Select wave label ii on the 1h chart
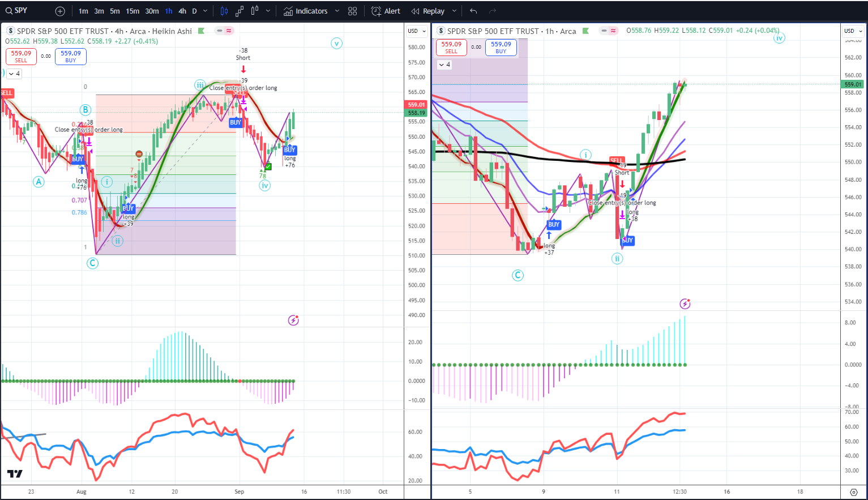This screenshot has height=500, width=868. tap(617, 259)
